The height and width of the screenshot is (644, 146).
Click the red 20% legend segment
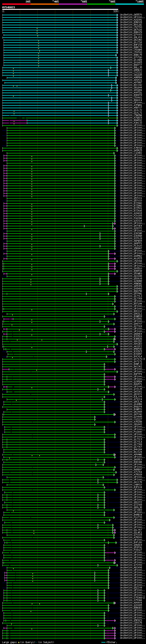click(x=16, y=4)
